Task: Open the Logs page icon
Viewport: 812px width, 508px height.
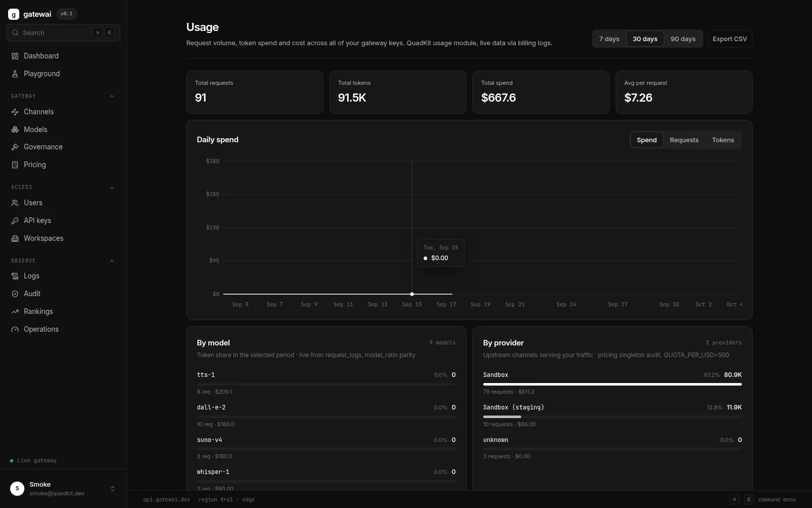Action: click(15, 276)
